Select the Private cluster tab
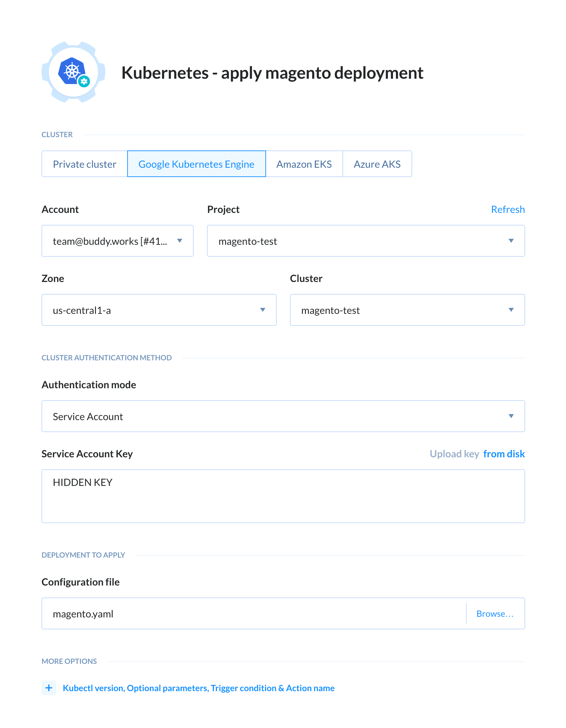This screenshot has height=728, width=566. pyautogui.click(x=85, y=164)
